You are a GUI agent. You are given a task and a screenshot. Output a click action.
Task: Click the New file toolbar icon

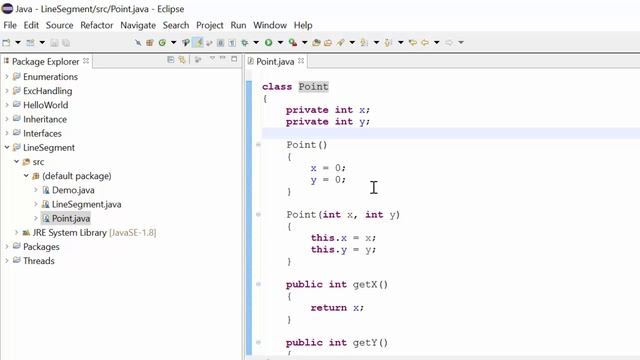(x=6, y=42)
